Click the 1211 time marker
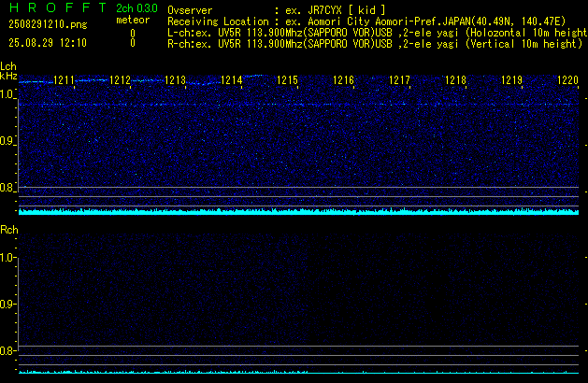Viewport: 588px width, 383px height. point(64,80)
